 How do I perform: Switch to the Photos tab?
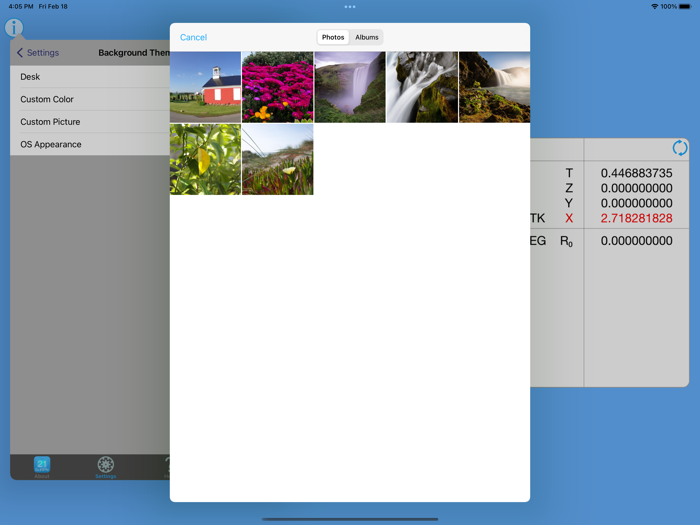333,38
